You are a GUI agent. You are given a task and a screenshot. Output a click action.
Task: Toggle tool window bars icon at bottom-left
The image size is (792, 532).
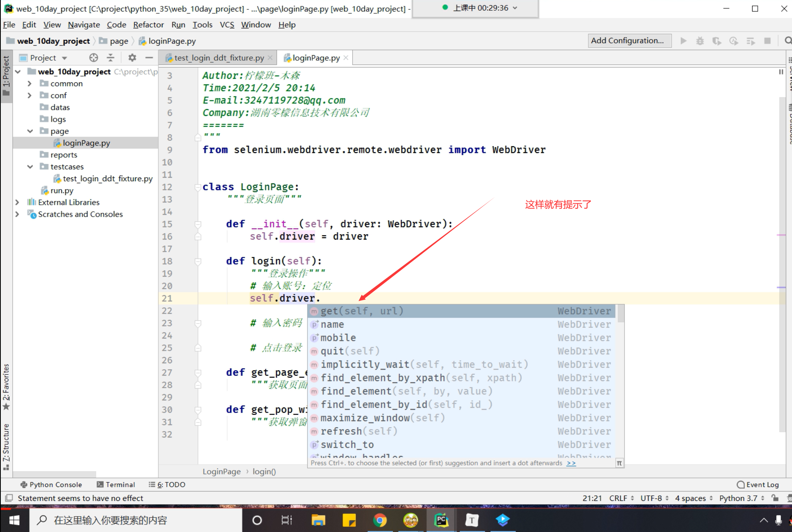point(9,498)
